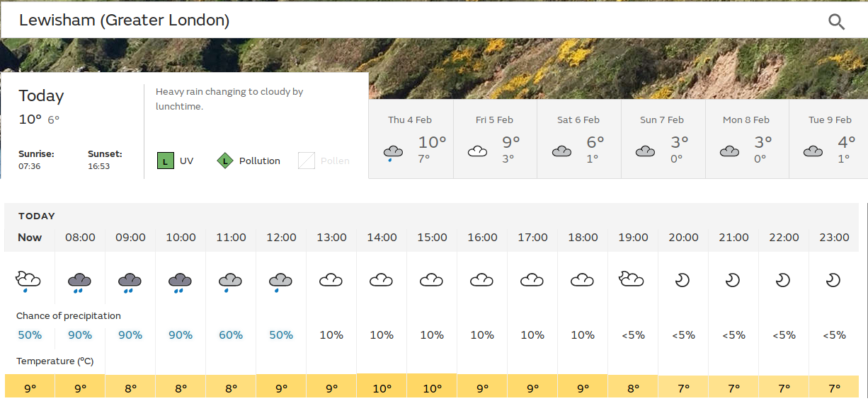Click the 13:00 cloudy weather icon
868x401 pixels.
click(331, 280)
